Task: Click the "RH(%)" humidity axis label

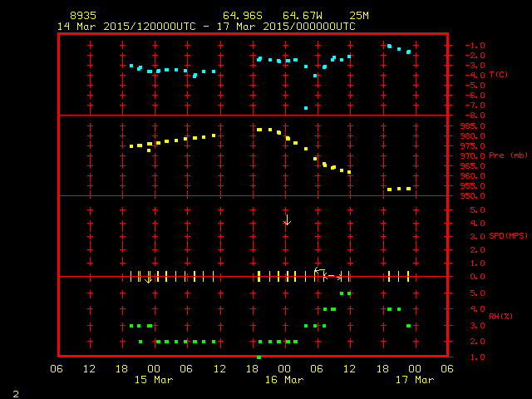Action: (x=500, y=316)
